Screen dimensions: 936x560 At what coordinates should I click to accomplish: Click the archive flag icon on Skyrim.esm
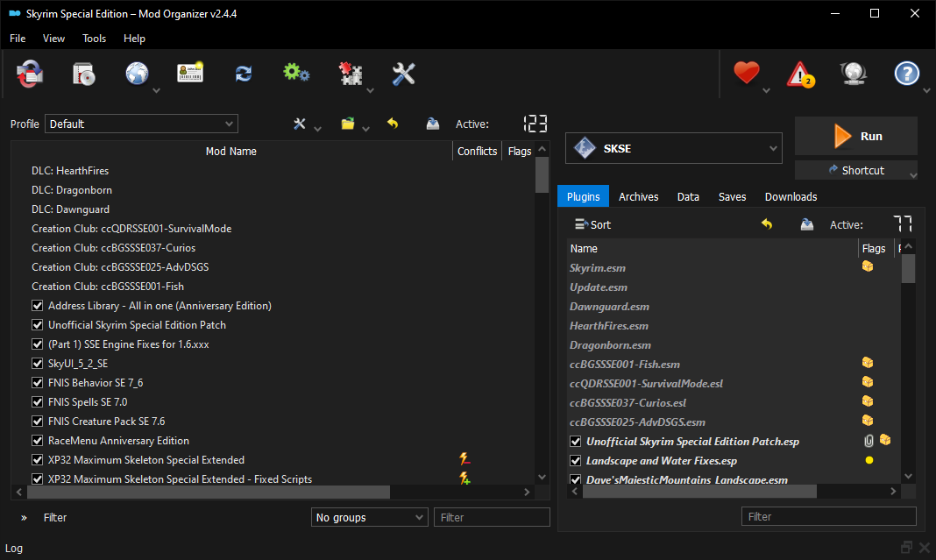[x=868, y=266]
